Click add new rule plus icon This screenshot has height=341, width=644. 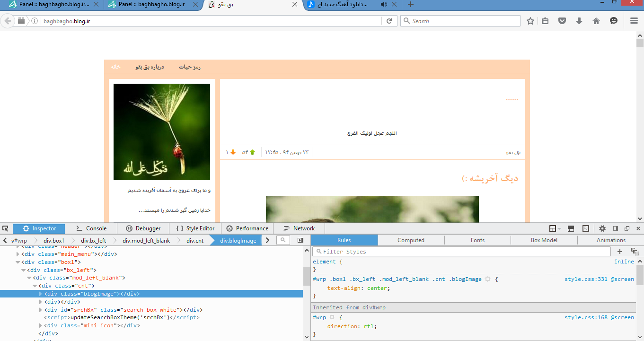coord(620,252)
